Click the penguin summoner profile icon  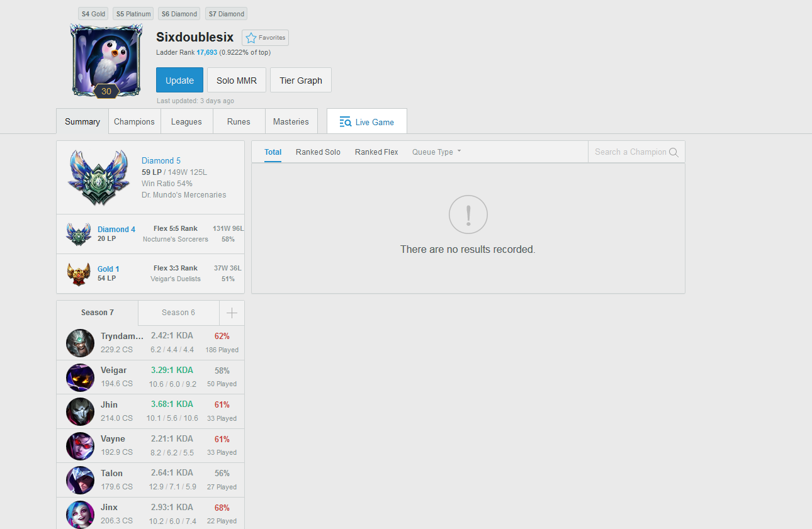coord(106,60)
